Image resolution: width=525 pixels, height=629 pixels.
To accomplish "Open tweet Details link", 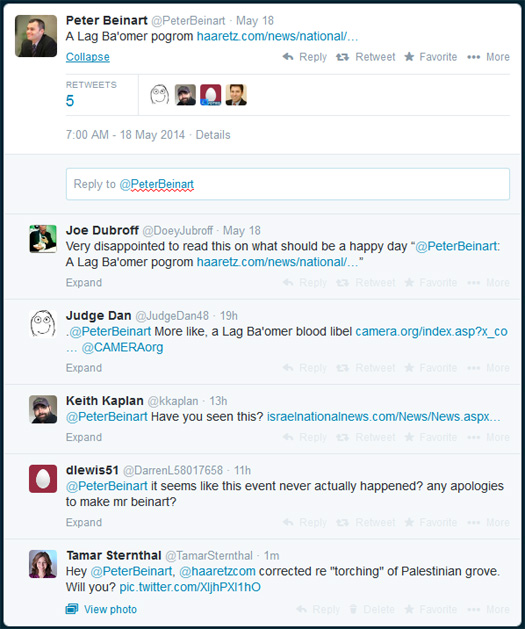I will click(213, 135).
